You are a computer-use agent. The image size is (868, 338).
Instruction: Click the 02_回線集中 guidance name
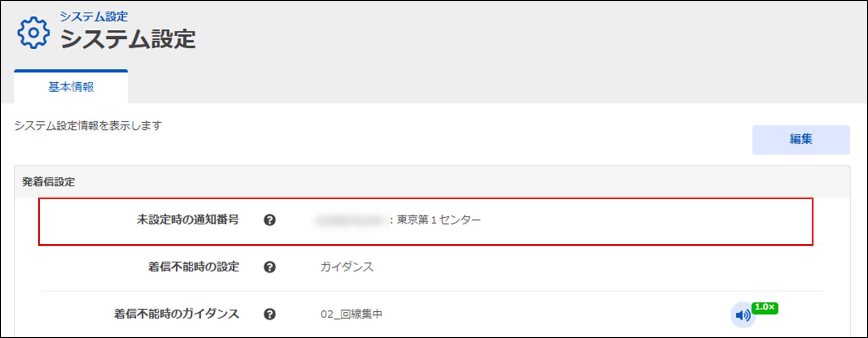[x=352, y=314]
